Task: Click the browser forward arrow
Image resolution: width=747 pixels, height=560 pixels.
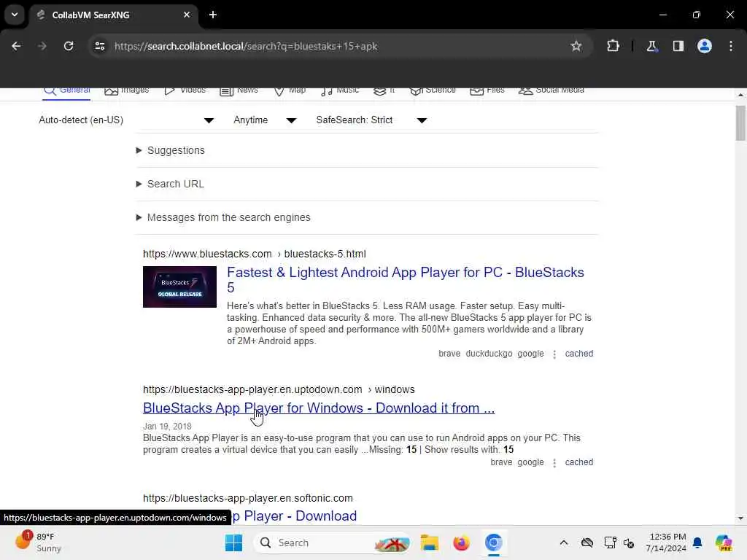Action: coord(42,46)
